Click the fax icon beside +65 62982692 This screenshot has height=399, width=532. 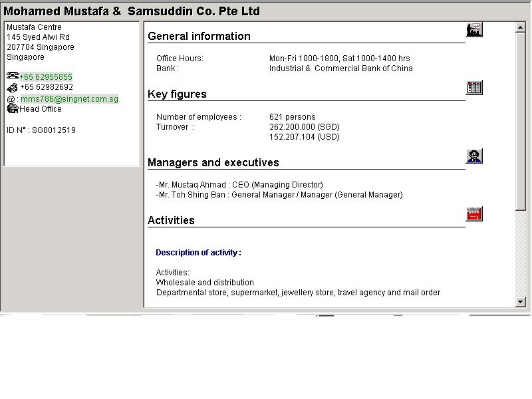(x=12, y=87)
